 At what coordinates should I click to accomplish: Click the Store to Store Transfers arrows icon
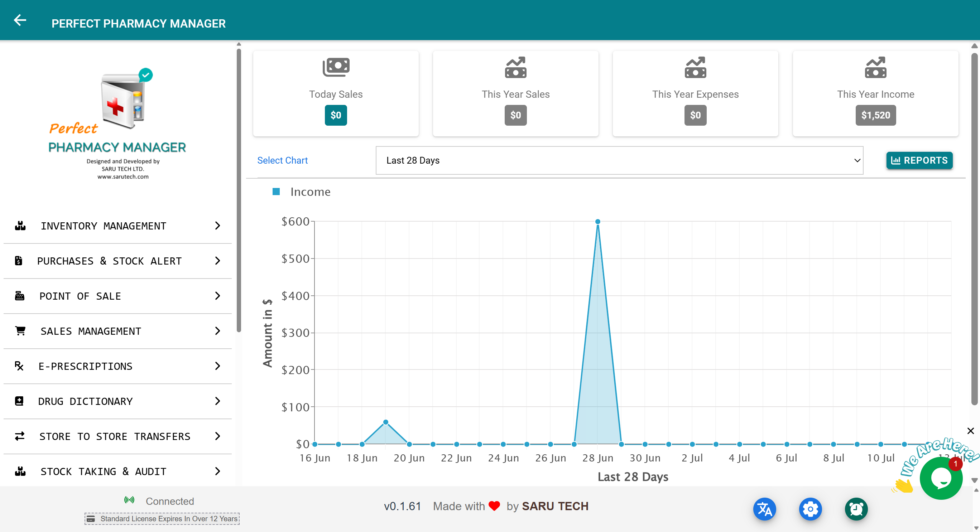[x=20, y=436]
